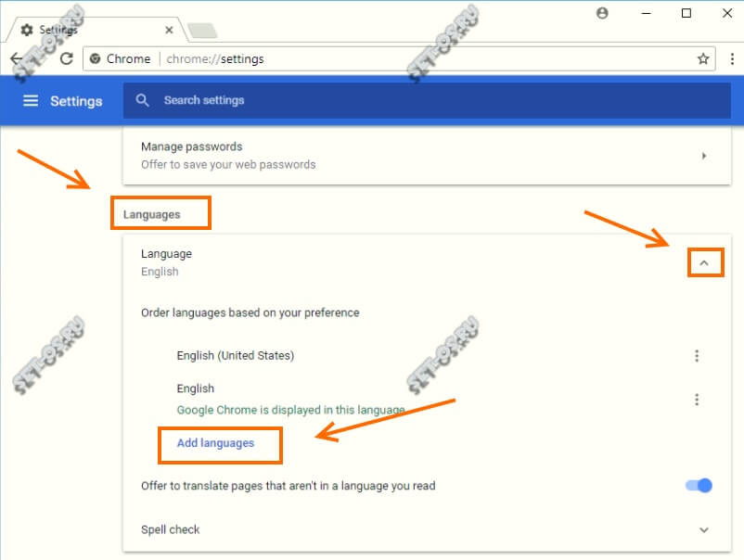Image resolution: width=744 pixels, height=560 pixels.
Task: Click the search magnifier icon
Action: click(142, 100)
